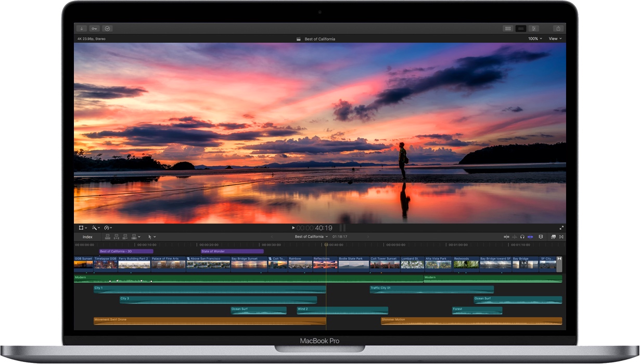This screenshot has width=640, height=364.
Task: Open the Best of California timeline history menu
Action: click(311, 237)
